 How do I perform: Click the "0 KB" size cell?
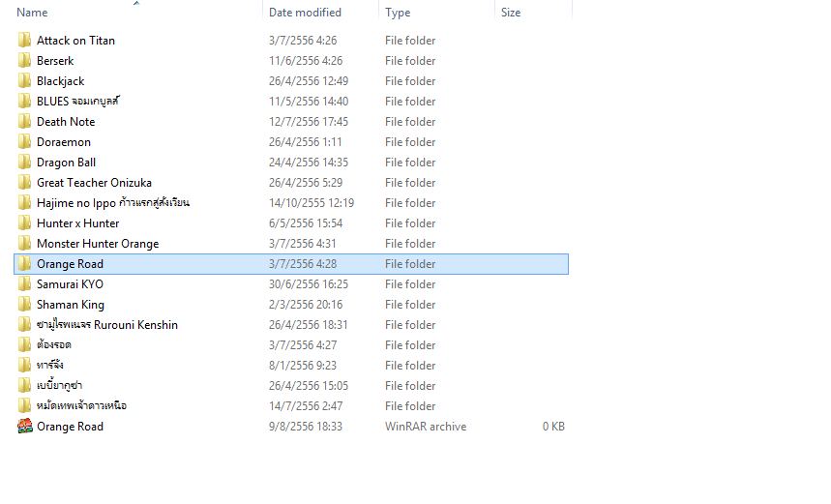pyautogui.click(x=553, y=426)
